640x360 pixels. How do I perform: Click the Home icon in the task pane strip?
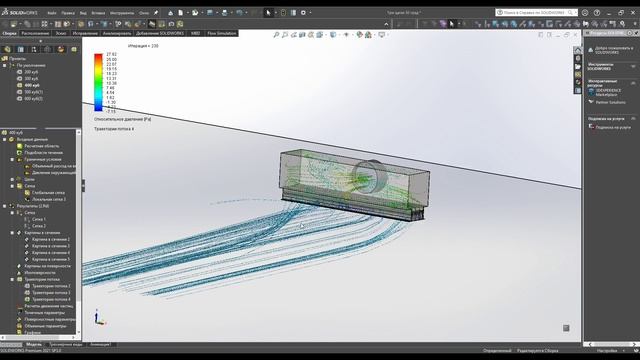(x=578, y=51)
